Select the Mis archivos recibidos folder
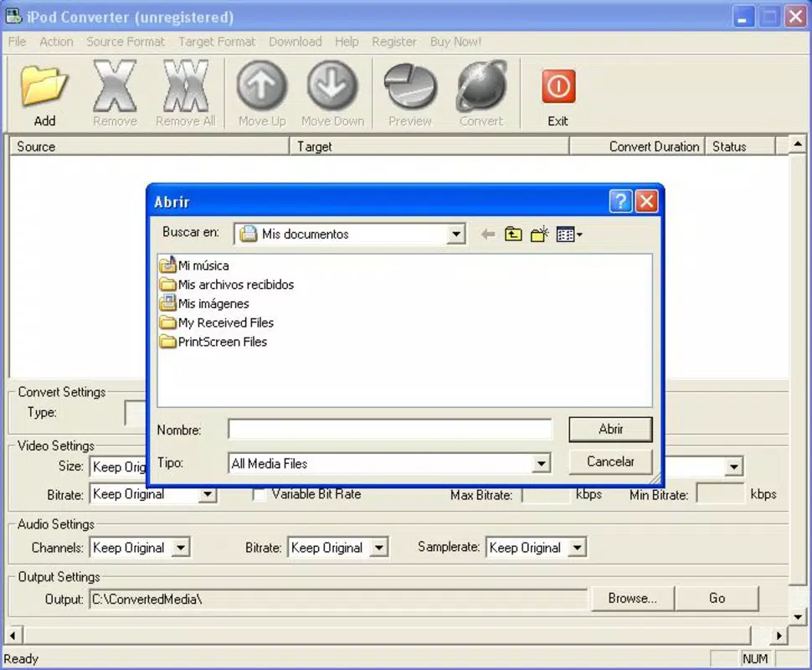This screenshot has width=812, height=670. tap(227, 285)
